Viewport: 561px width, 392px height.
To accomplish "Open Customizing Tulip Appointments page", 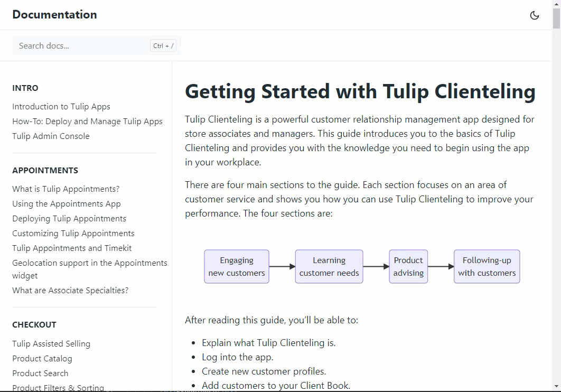I will click(73, 234).
